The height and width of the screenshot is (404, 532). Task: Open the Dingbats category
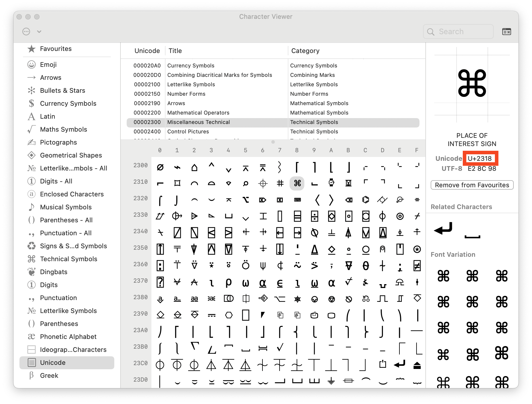tap(67, 272)
